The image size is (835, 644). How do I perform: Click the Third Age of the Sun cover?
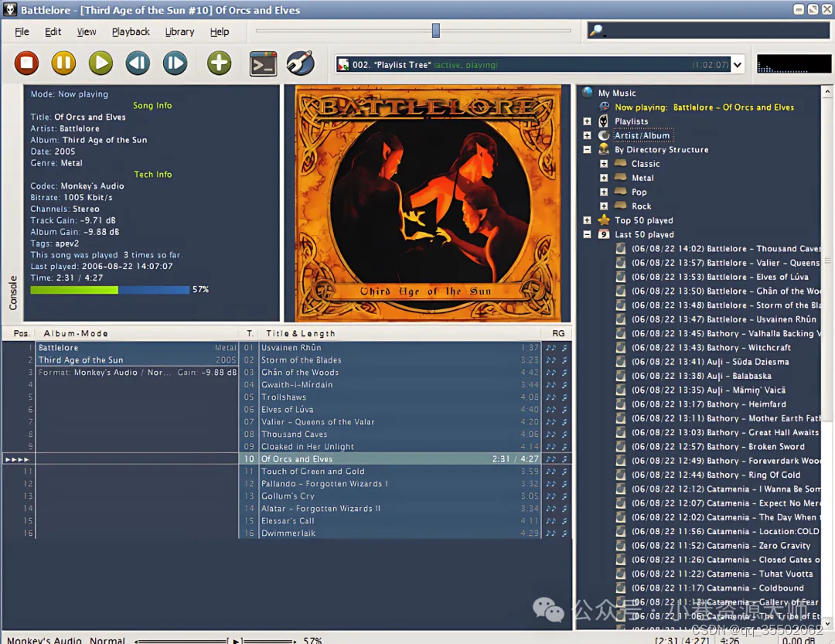[x=427, y=203]
